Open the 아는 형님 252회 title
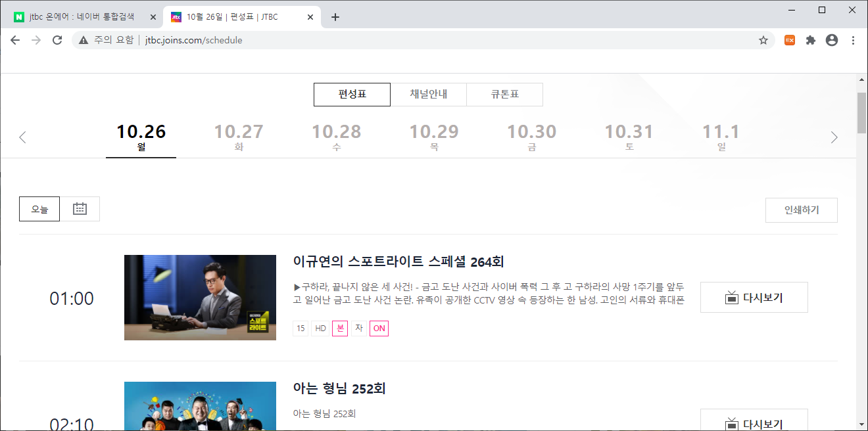The height and width of the screenshot is (431, 868). click(x=339, y=388)
